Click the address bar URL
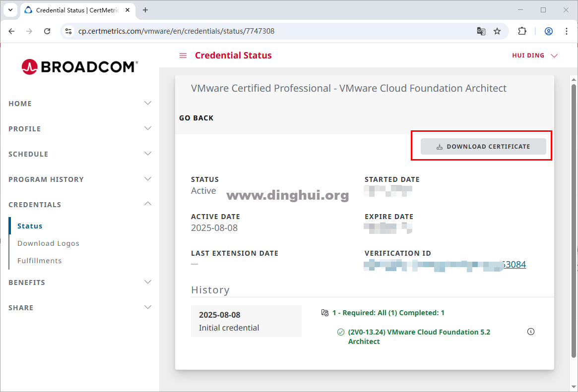The width and height of the screenshot is (578, 392). click(176, 31)
